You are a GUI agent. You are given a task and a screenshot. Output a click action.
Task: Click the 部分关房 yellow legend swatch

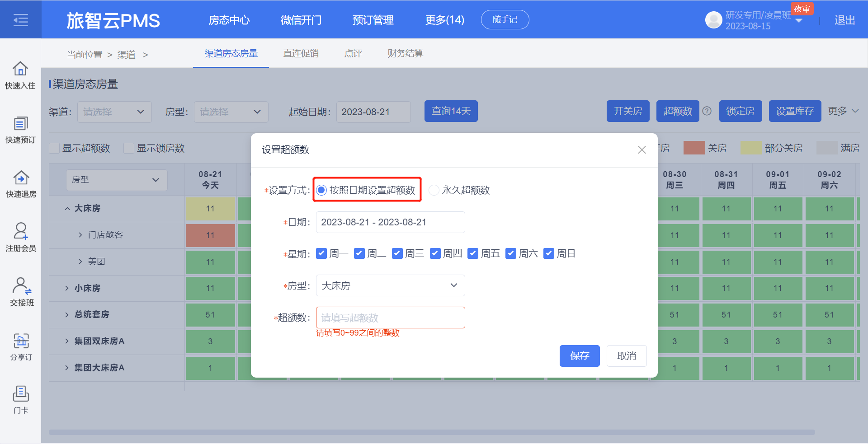tap(751, 148)
